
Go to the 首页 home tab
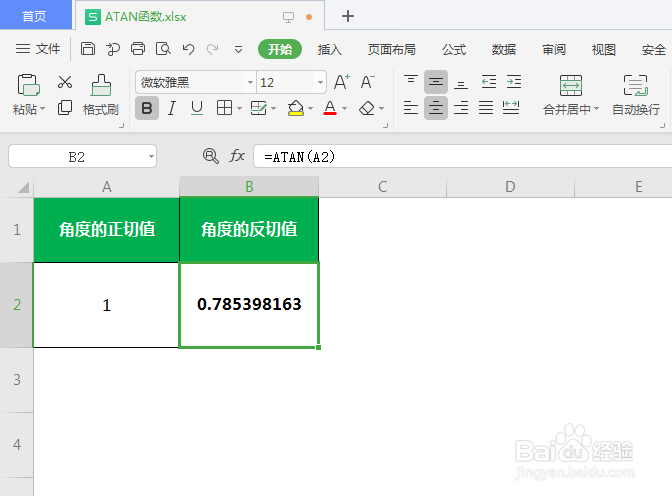35,15
